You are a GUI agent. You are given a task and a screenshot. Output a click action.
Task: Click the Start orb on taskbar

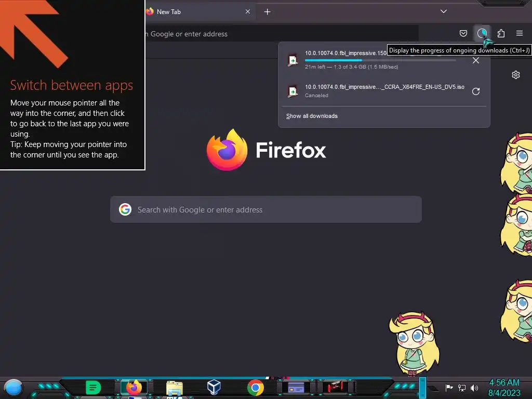click(14, 388)
